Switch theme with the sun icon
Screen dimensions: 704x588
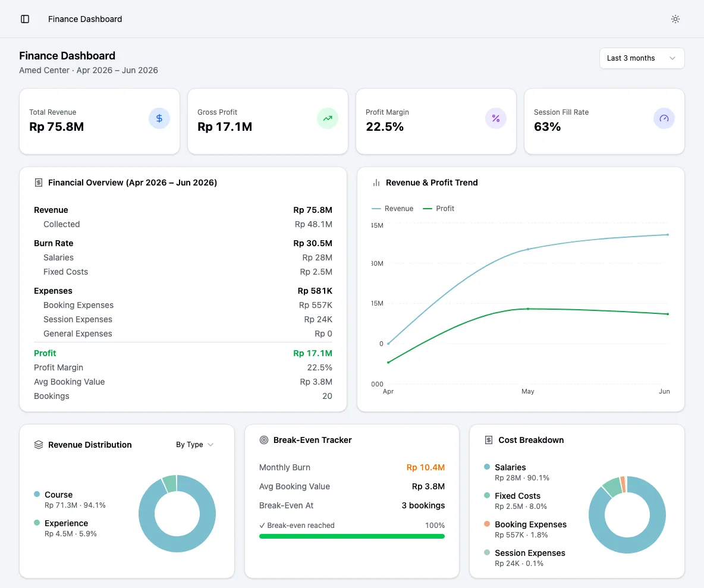(x=675, y=19)
